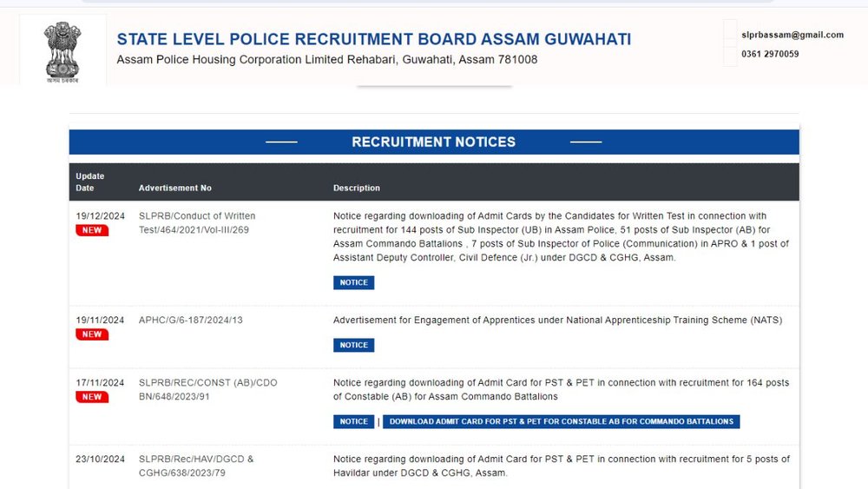Open the NOTICE for Sub Inspector written test
Viewport: 868px width, 489px height.
tap(353, 282)
